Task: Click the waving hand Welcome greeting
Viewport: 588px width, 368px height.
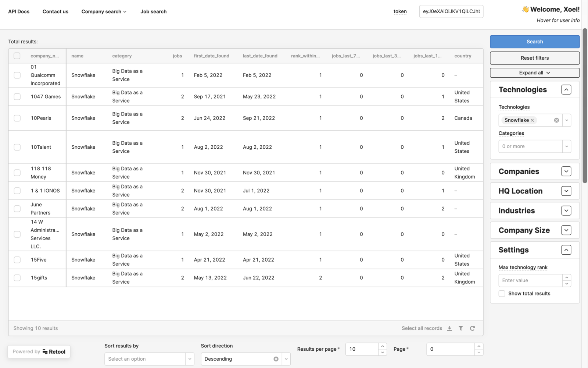Action: click(x=551, y=10)
